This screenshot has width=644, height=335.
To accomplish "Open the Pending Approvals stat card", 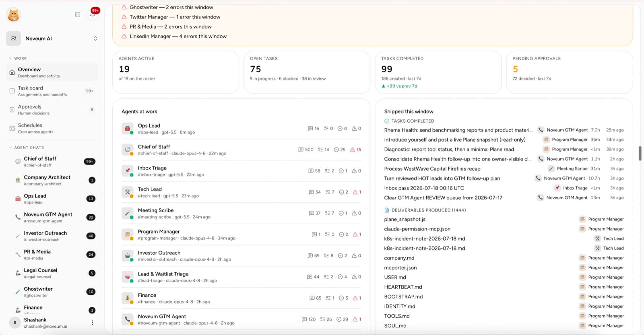I will click(x=569, y=72).
